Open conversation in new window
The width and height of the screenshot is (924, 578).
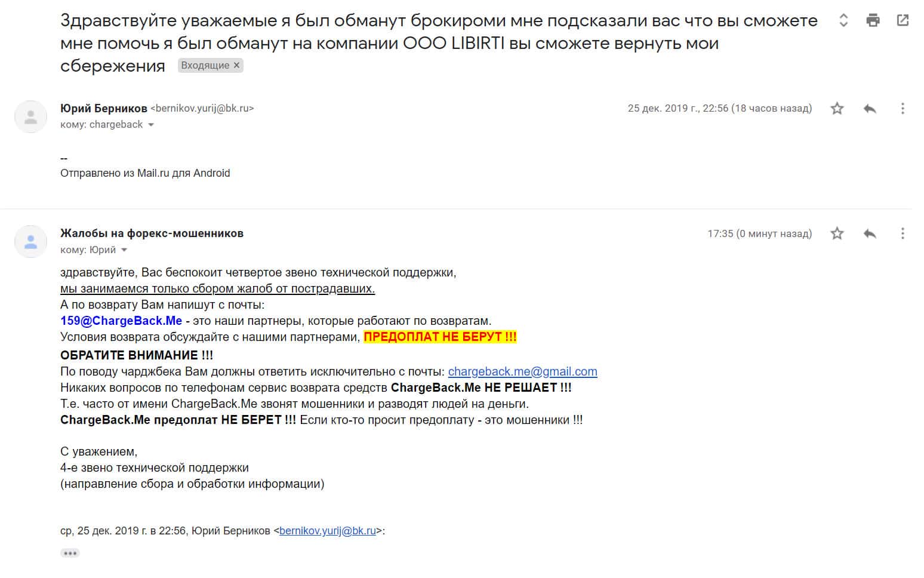pyautogui.click(x=903, y=20)
